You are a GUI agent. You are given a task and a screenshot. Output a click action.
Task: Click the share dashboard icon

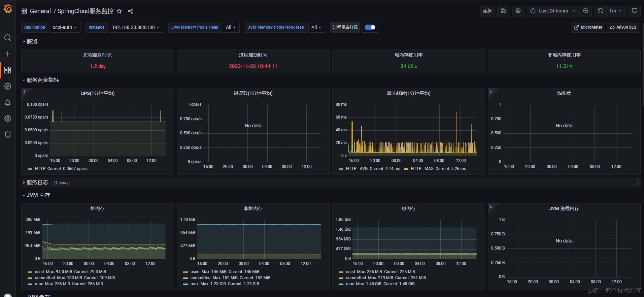[x=131, y=11]
